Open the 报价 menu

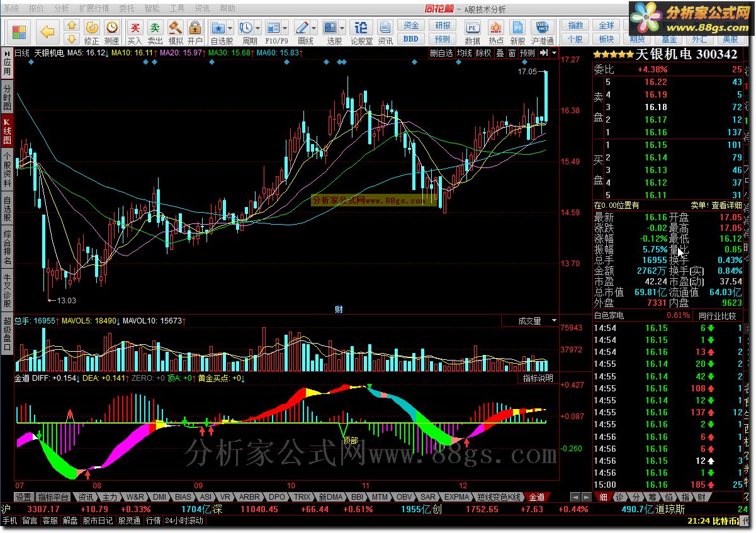pyautogui.click(x=37, y=9)
